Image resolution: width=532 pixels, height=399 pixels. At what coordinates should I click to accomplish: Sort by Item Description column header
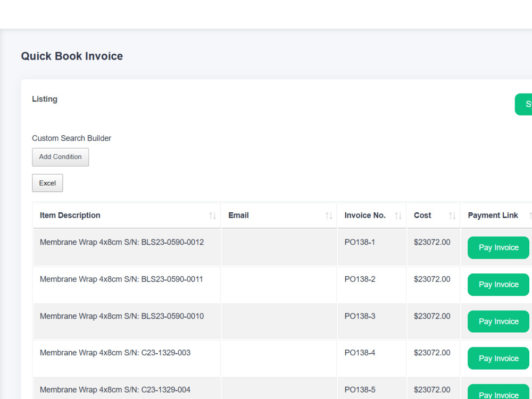127,215
